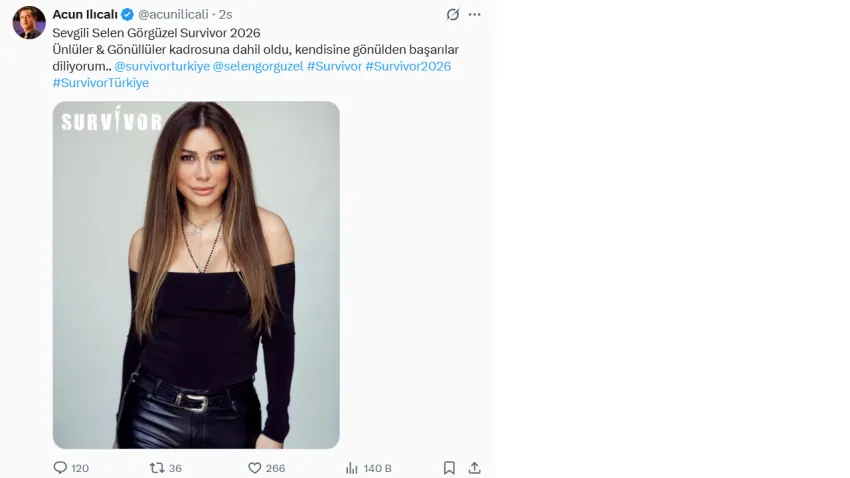Viewport: 850px width, 478px height.
Task: Click the blue verified badge
Action: [x=127, y=15]
